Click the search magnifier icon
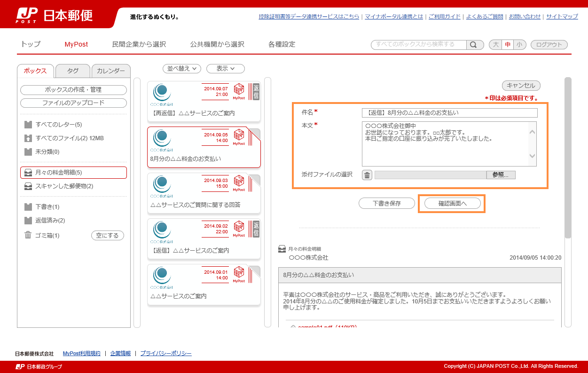Viewport: 588px width, 373px height. pyautogui.click(x=475, y=45)
